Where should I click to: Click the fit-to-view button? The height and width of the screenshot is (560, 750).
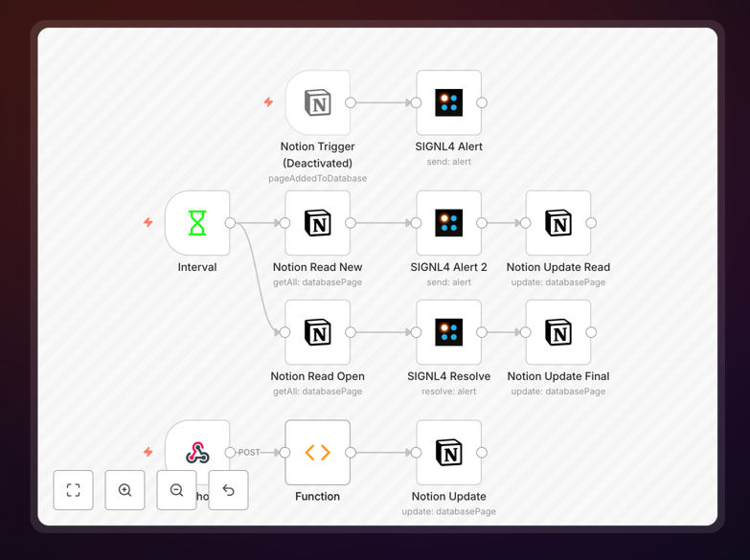tap(73, 490)
